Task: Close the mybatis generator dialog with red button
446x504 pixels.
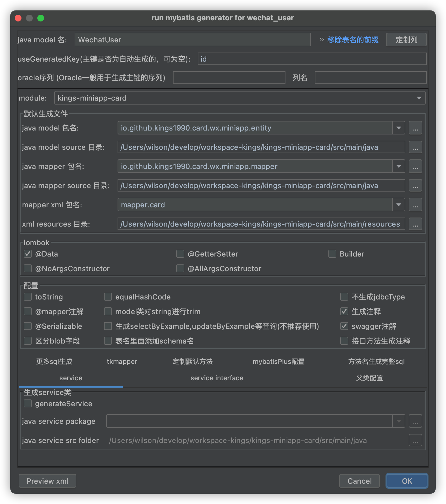Action: (x=18, y=18)
